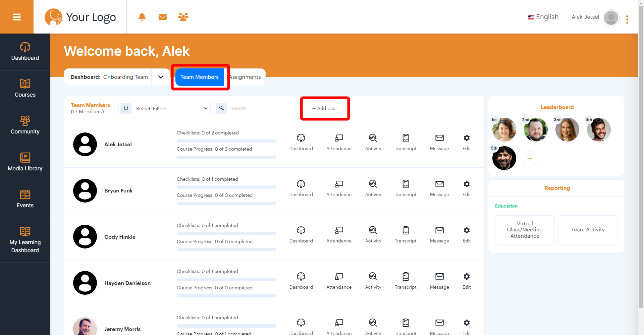The width and height of the screenshot is (644, 335).
Task: Message Alek Jetsel
Action: pyautogui.click(x=439, y=142)
